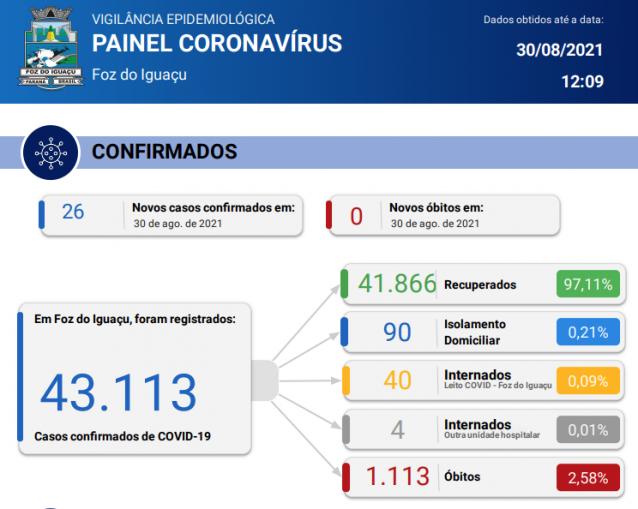This screenshot has height=509, width=638.
Task: Click the deaths count 1.113
Action: [398, 476]
